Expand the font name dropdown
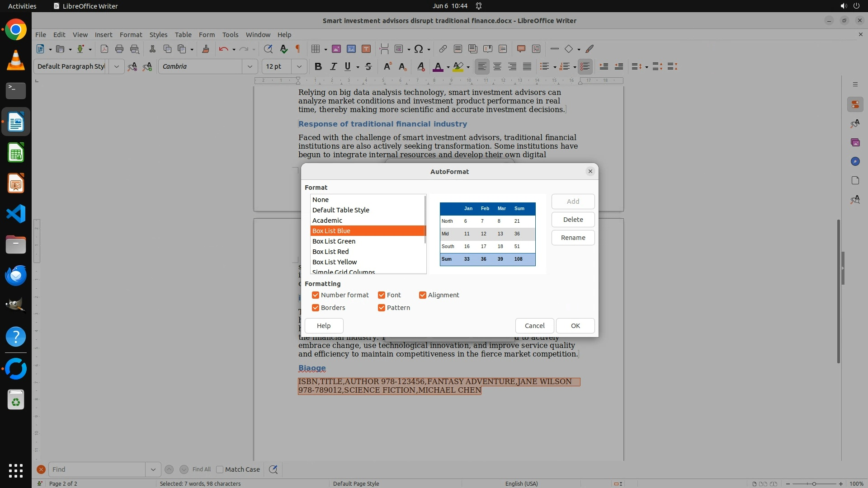Screen dimensions: 868x488 pos(250,66)
